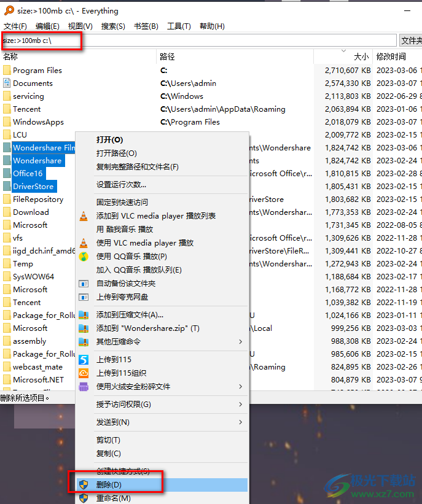This screenshot has height=504, width=422.
Task: Click the search box containing size:>100mb c:\
Action: [199, 41]
